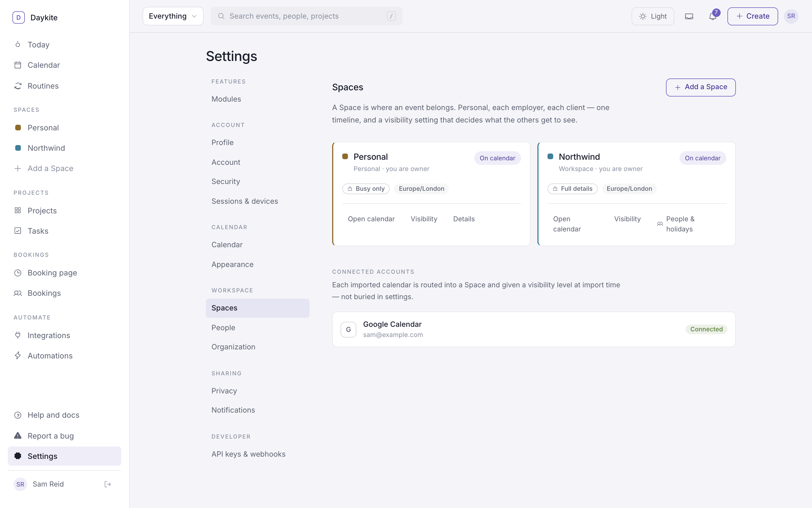Click the Report a bug warning icon
The image size is (812, 508).
click(x=18, y=436)
